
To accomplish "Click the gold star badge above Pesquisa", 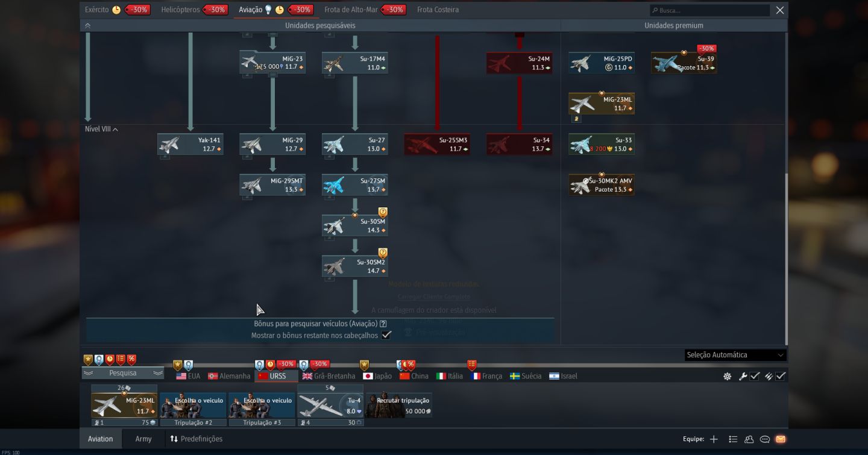I will pyautogui.click(x=88, y=360).
